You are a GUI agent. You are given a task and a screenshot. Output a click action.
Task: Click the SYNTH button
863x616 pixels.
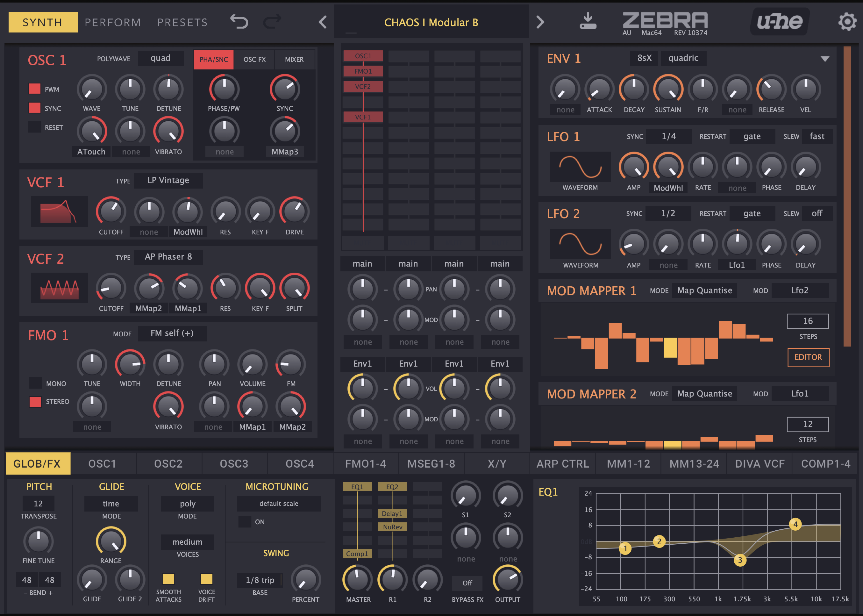point(43,22)
